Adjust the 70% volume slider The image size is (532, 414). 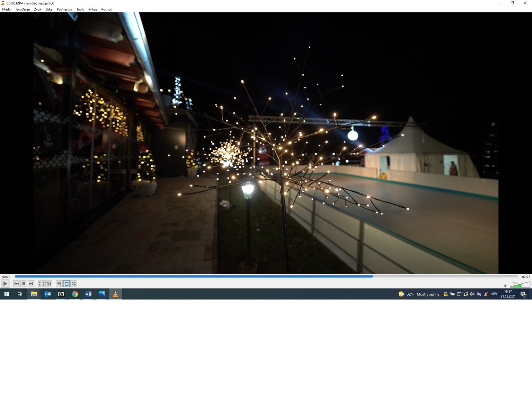(520, 285)
